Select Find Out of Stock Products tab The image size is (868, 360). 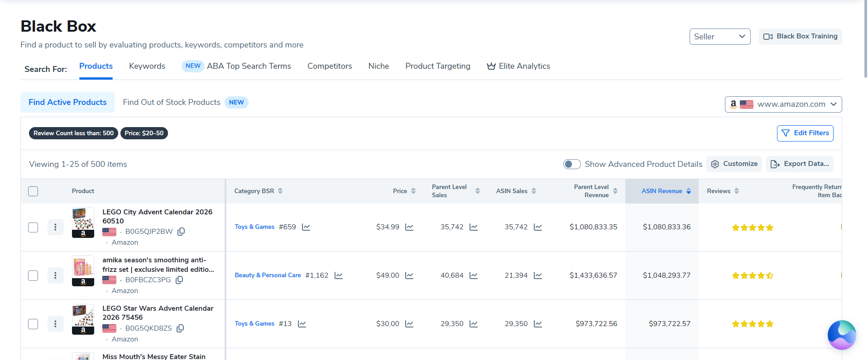click(x=186, y=102)
